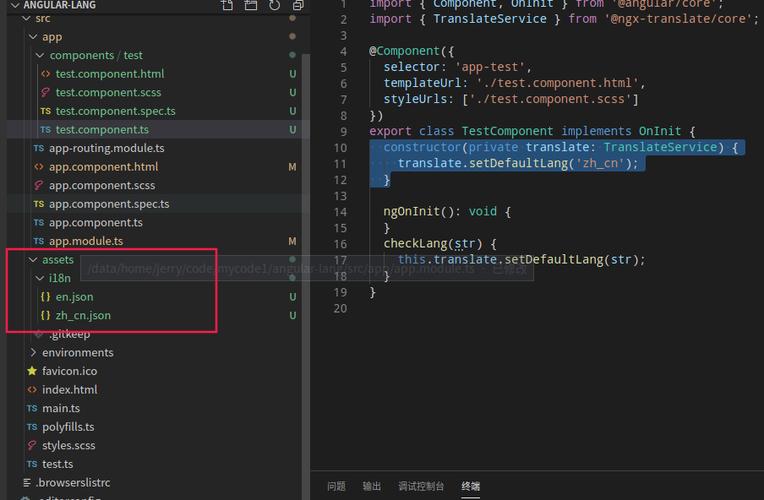
Task: Click line number 10 in the editor gutter
Action: coord(341,148)
